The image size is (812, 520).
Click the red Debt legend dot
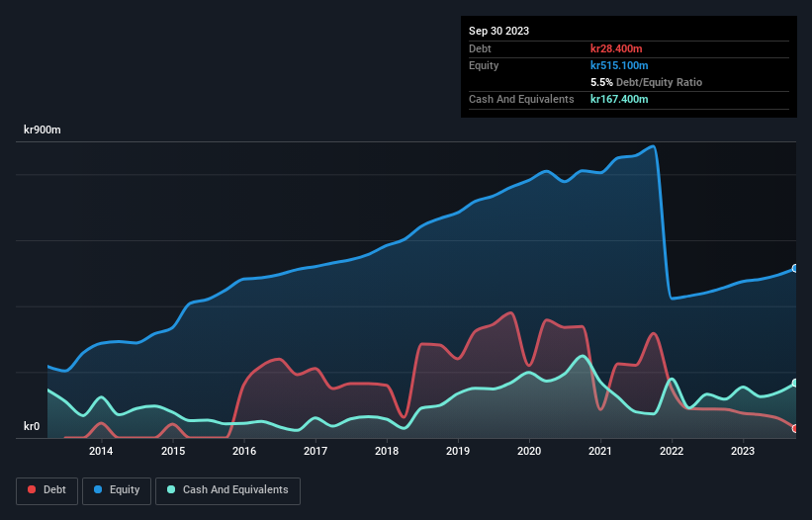click(32, 489)
